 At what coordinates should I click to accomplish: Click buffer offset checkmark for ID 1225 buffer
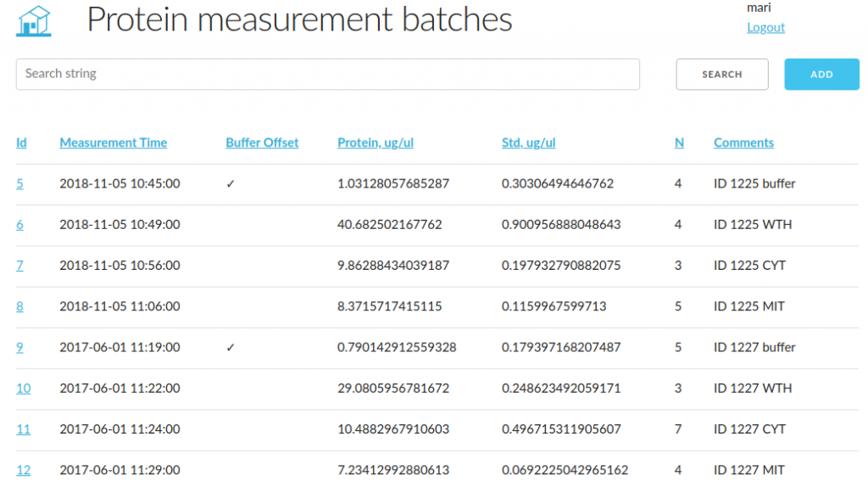231,184
